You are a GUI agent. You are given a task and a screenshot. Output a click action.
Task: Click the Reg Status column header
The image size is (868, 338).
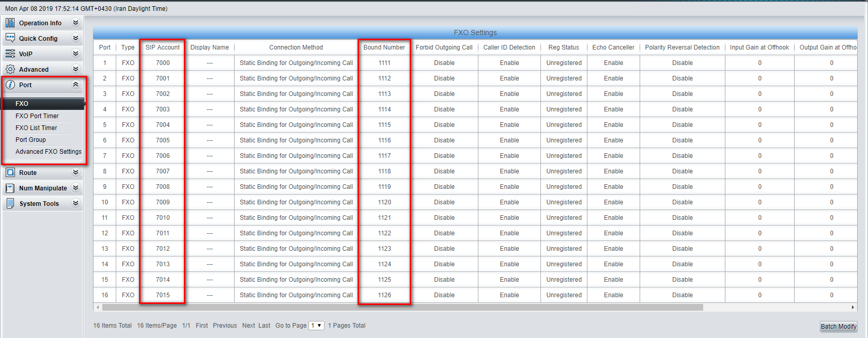coord(564,47)
